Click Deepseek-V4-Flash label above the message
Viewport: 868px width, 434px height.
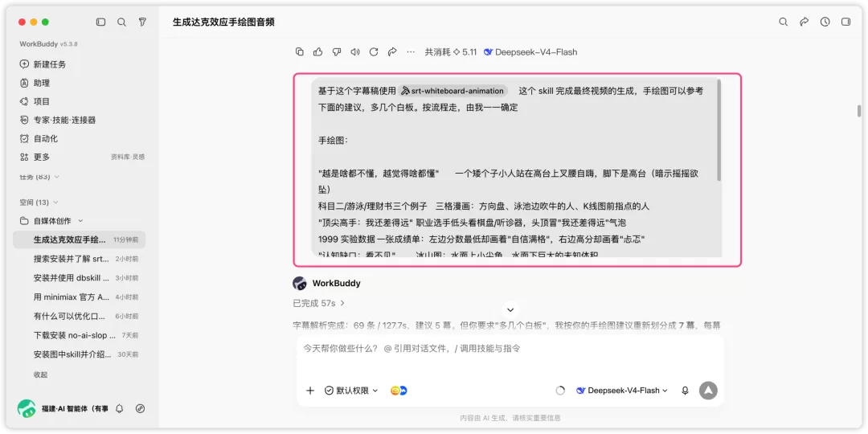[x=530, y=52]
